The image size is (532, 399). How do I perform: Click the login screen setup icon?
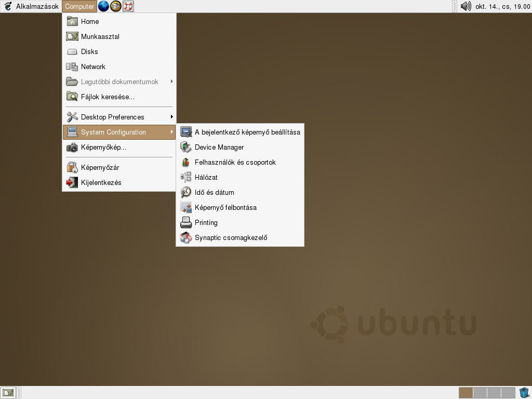186,132
